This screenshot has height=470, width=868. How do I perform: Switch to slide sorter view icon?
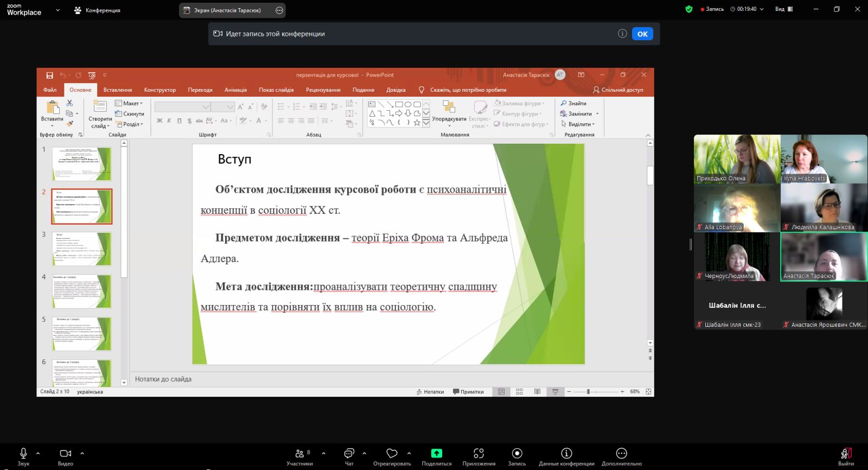pos(519,391)
